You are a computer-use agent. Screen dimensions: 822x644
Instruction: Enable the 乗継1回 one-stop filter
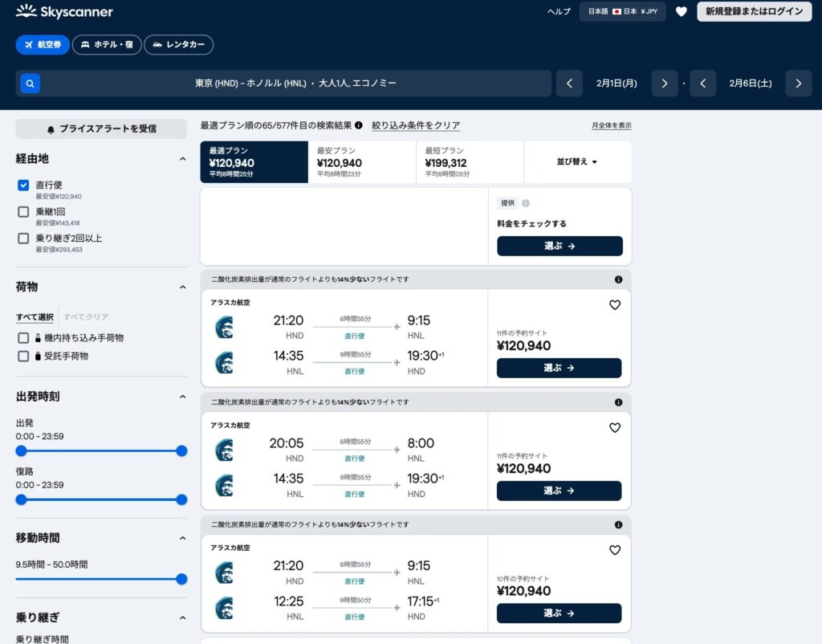point(23,212)
